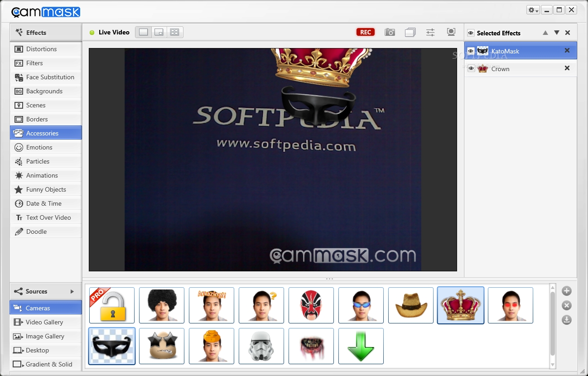Open the Text Over Video category
588x376 pixels.
pyautogui.click(x=46, y=217)
